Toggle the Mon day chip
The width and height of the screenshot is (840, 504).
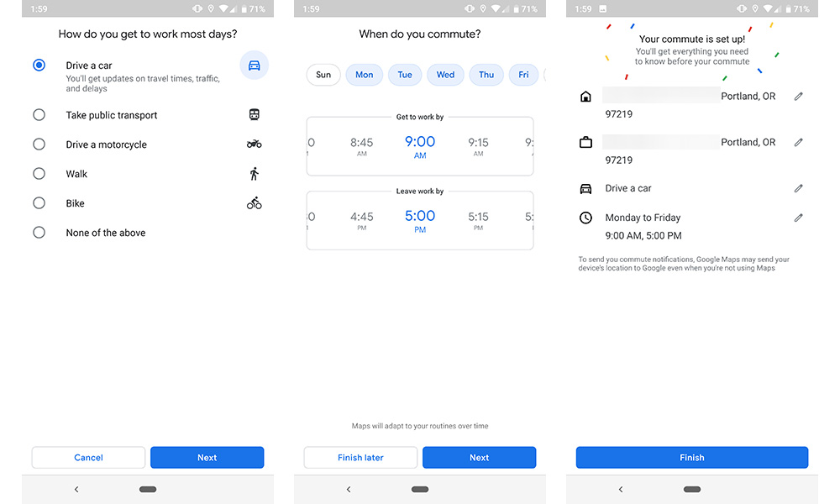tap(365, 75)
